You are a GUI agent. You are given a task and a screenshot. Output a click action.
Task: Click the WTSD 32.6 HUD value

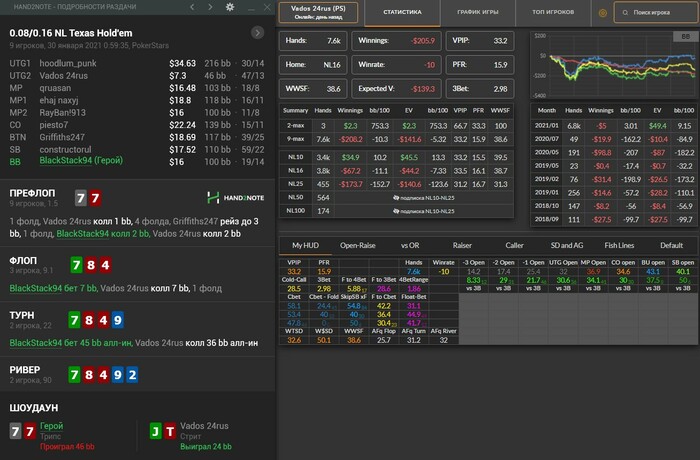click(x=294, y=340)
